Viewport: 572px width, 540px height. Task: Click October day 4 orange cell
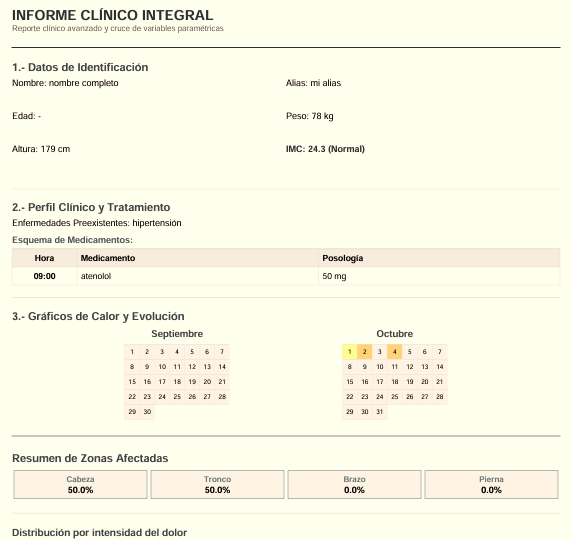click(x=394, y=352)
